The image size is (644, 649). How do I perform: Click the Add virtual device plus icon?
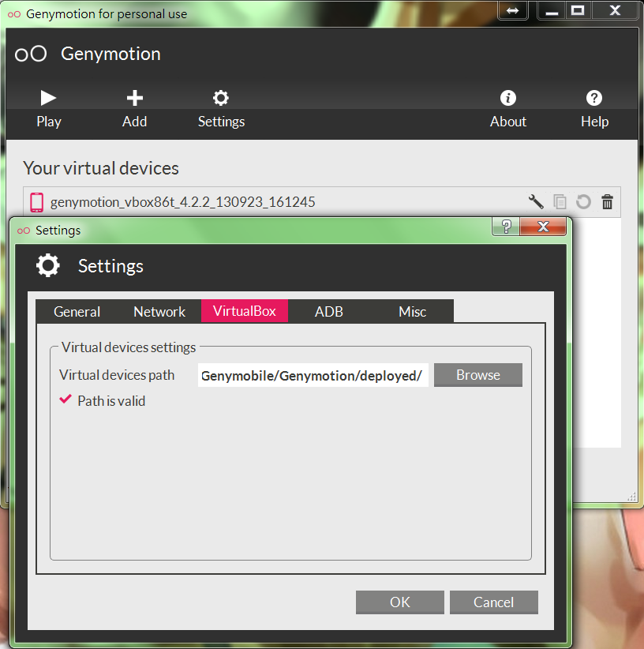(x=135, y=108)
